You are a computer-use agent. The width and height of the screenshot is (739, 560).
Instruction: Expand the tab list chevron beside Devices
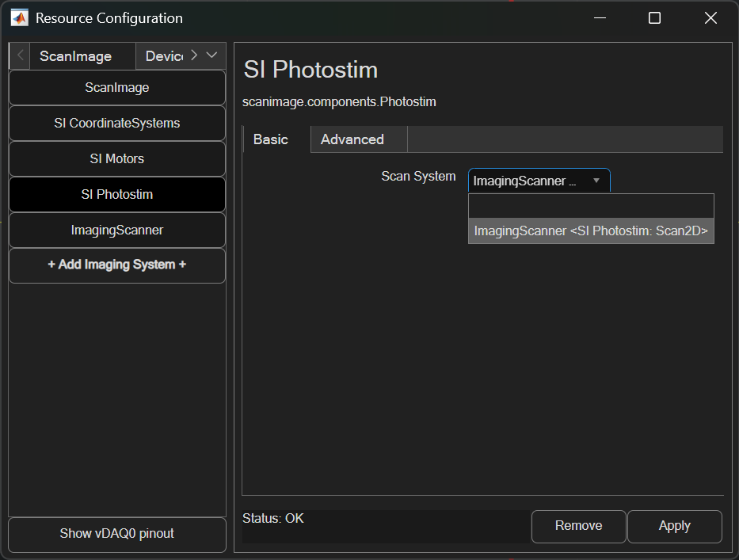pos(211,55)
